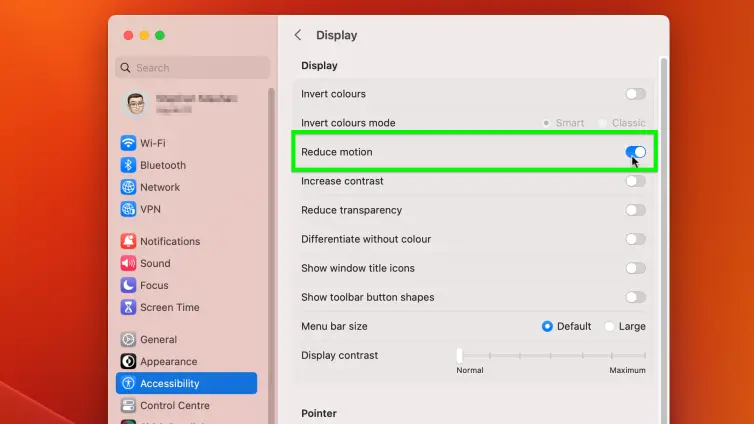Select Classic invert colours mode
The height and width of the screenshot is (424, 754).
(603, 123)
